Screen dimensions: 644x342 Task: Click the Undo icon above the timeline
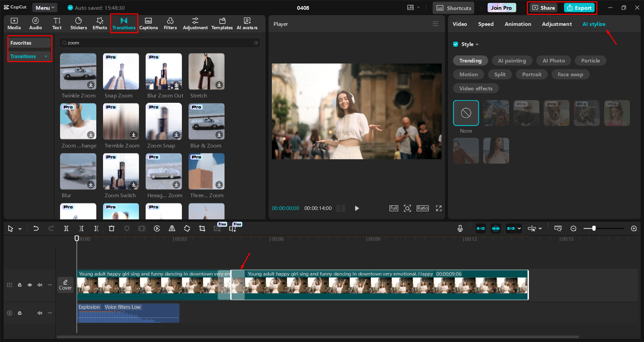(x=36, y=228)
